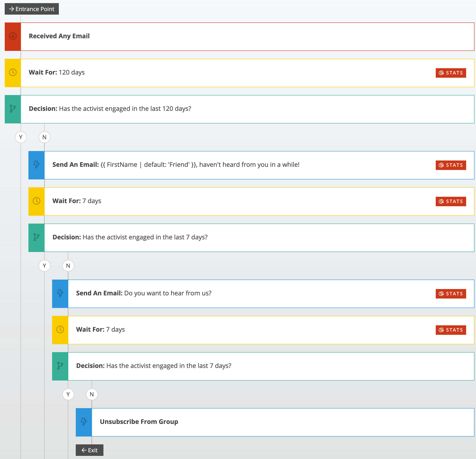Image resolution: width=476 pixels, height=459 pixels.
Task: Click lightning icon on the 'haven't heard from you' email
Action: tap(37, 165)
